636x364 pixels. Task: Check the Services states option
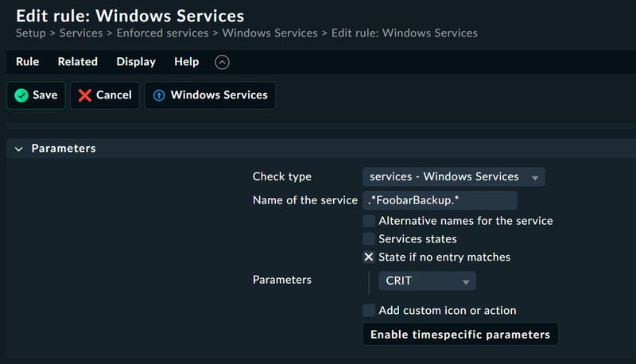click(x=369, y=239)
